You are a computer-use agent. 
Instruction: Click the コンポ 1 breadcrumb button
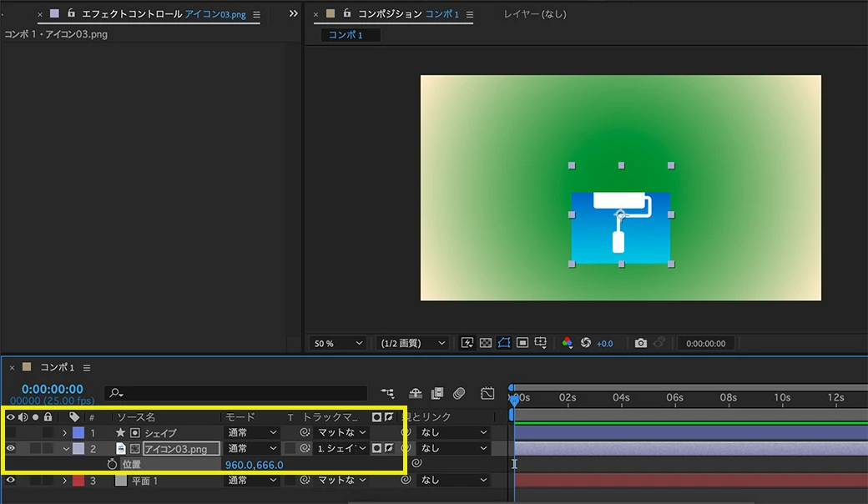pos(351,35)
